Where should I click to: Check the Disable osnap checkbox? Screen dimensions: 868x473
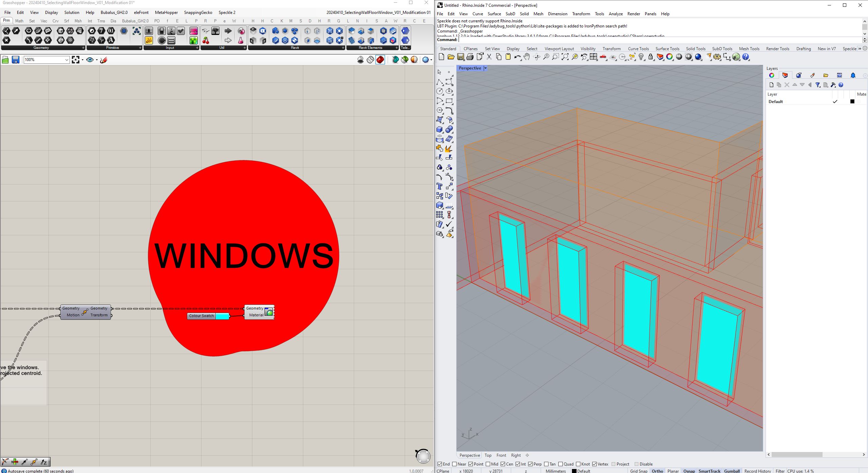[x=636, y=464]
